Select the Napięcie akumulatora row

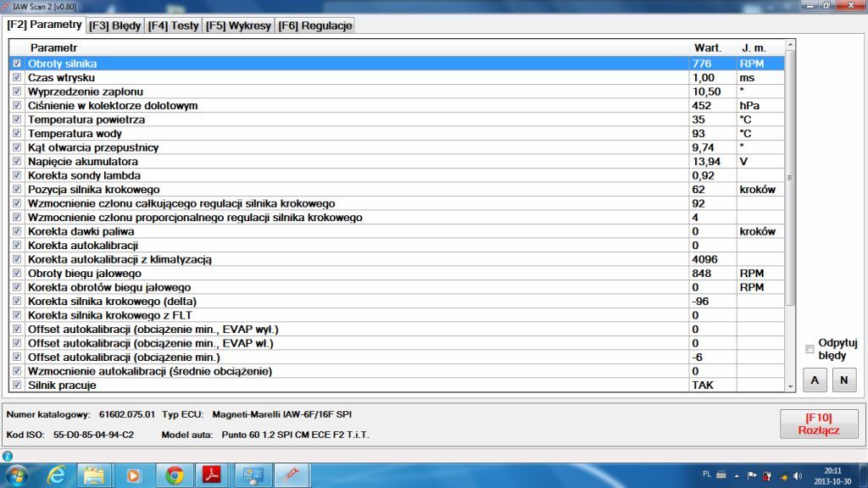coord(339,161)
